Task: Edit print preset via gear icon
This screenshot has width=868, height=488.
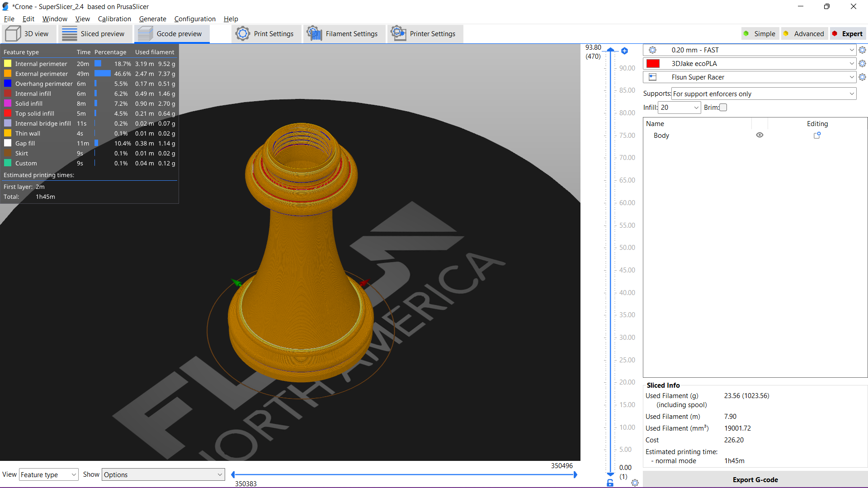Action: (863, 50)
